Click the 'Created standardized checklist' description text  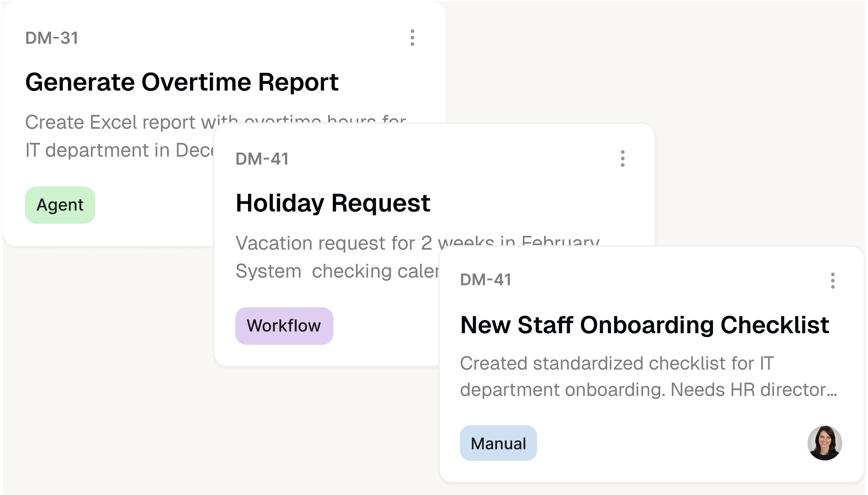(x=616, y=363)
